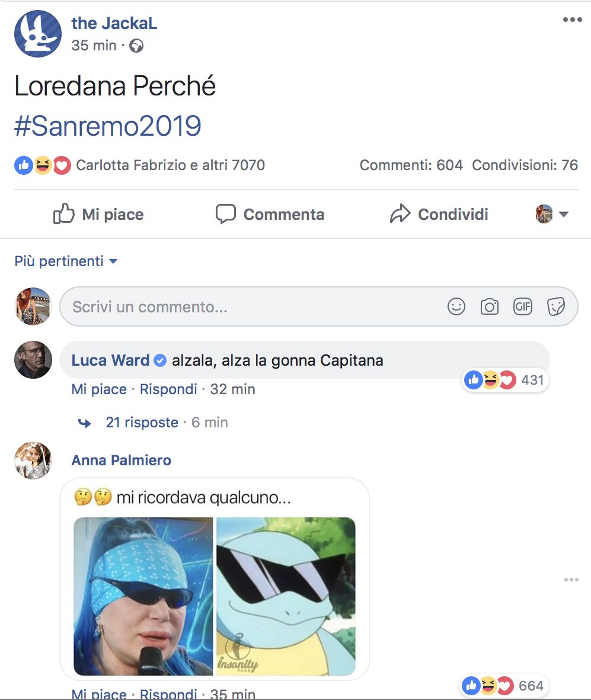Toggle Mi piace on Luca Ward's comment
Screen dimensions: 591x700
click(x=99, y=389)
